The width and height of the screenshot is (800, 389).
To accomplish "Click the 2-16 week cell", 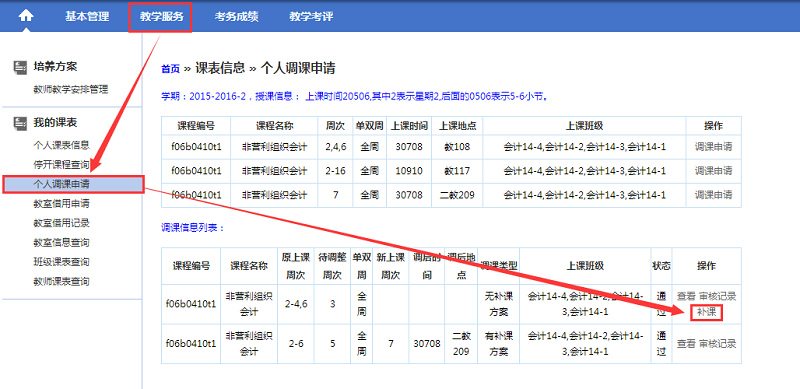I will (x=336, y=171).
